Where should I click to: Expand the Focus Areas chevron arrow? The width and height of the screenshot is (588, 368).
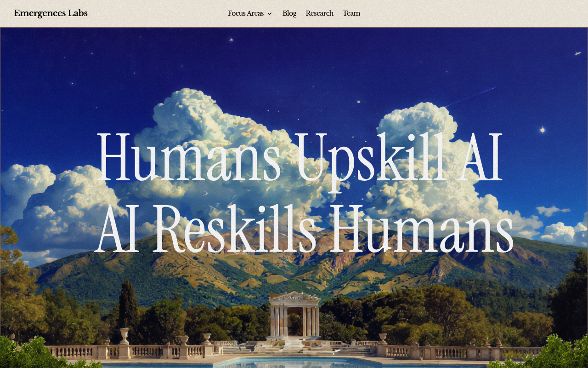click(270, 14)
